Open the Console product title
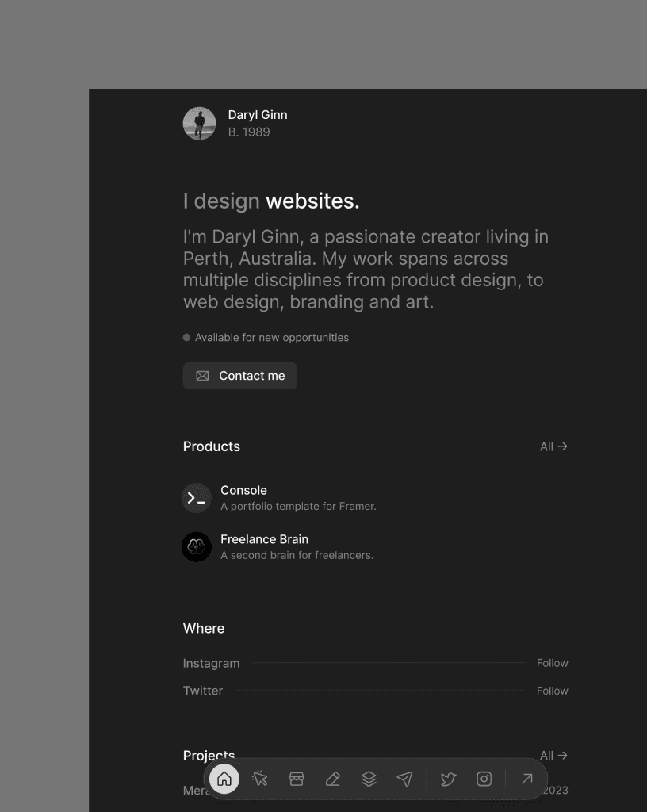647x812 pixels. coord(243,490)
